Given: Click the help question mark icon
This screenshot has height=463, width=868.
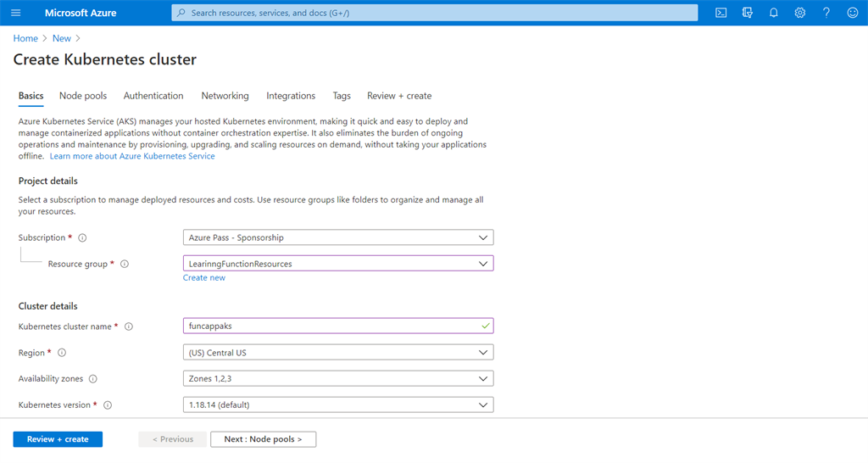Looking at the screenshot, I should (826, 13).
